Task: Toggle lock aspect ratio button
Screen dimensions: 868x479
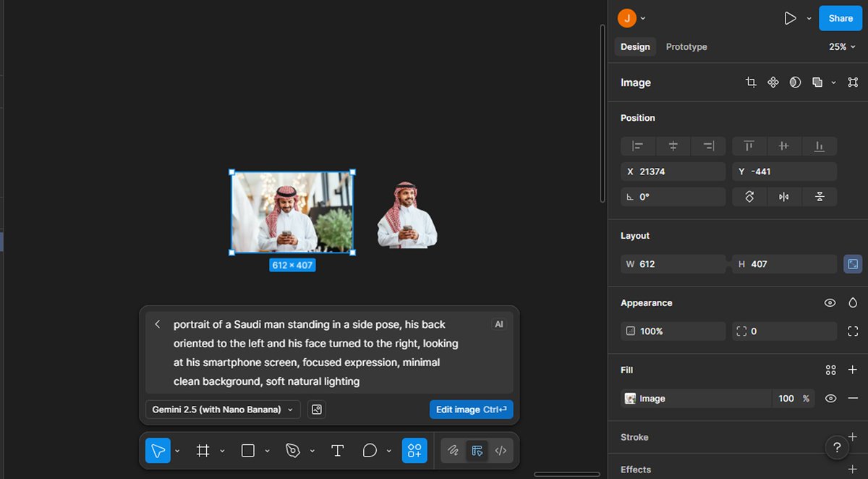Action: [853, 264]
